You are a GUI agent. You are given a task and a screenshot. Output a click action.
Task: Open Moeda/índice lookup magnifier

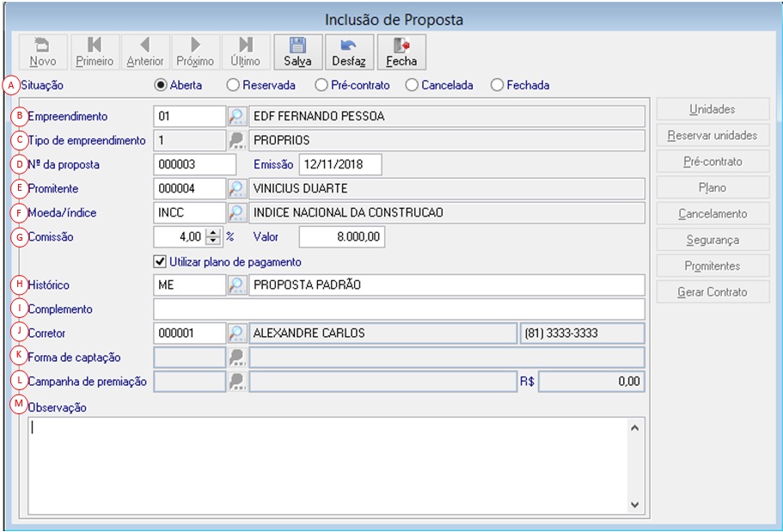(237, 213)
